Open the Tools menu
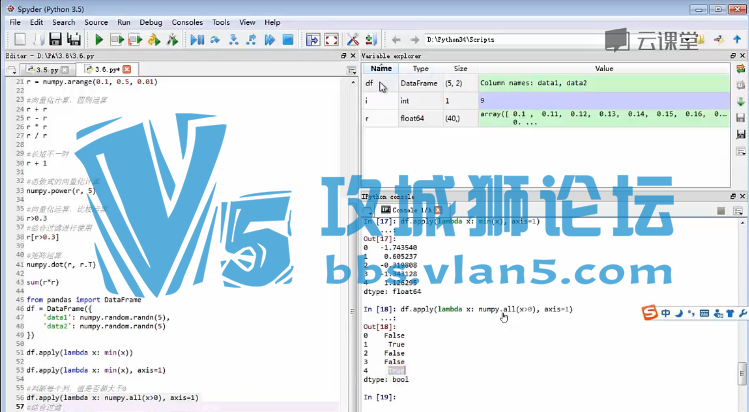This screenshot has width=749, height=412. tap(221, 22)
